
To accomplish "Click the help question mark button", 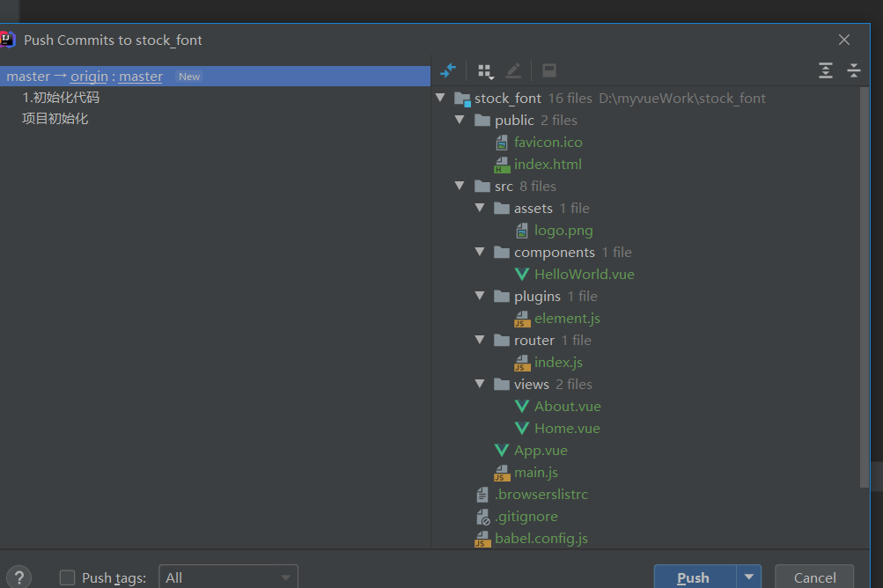I will click(19, 577).
